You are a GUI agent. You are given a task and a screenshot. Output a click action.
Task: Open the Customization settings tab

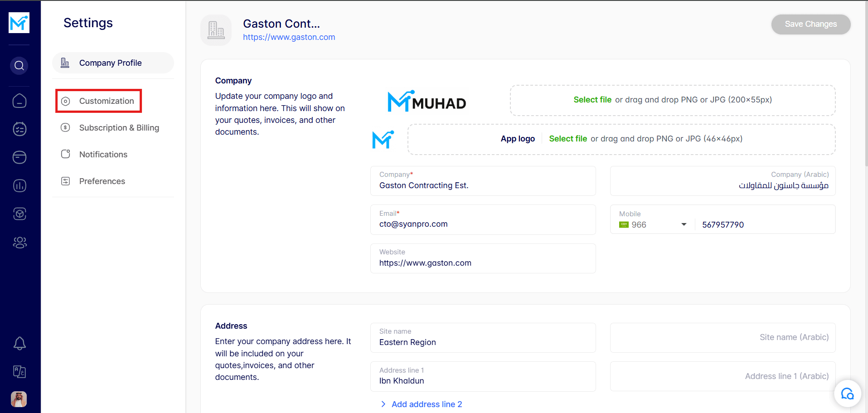point(106,101)
